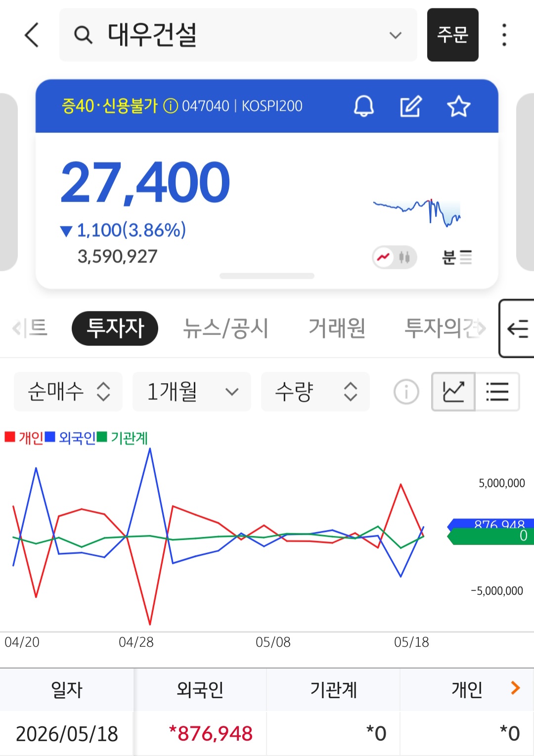Image resolution: width=534 pixels, height=756 pixels.
Task: Tap the search magnifier icon
Action: click(83, 35)
